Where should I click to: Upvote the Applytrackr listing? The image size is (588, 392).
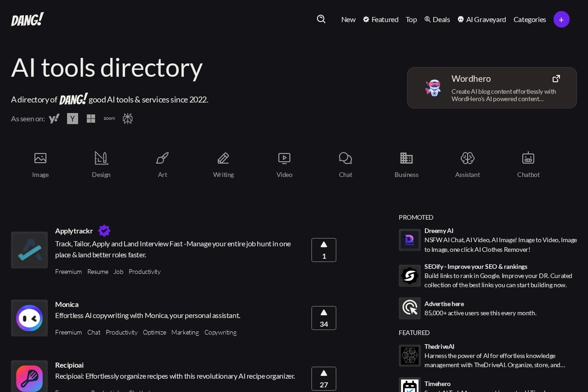[324, 250]
